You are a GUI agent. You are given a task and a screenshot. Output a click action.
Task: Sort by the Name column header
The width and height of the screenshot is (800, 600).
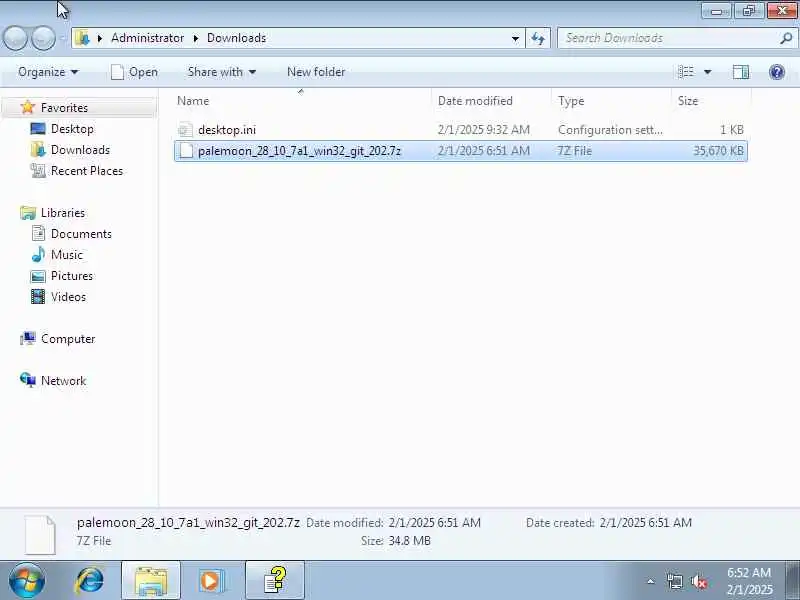[x=302, y=101]
